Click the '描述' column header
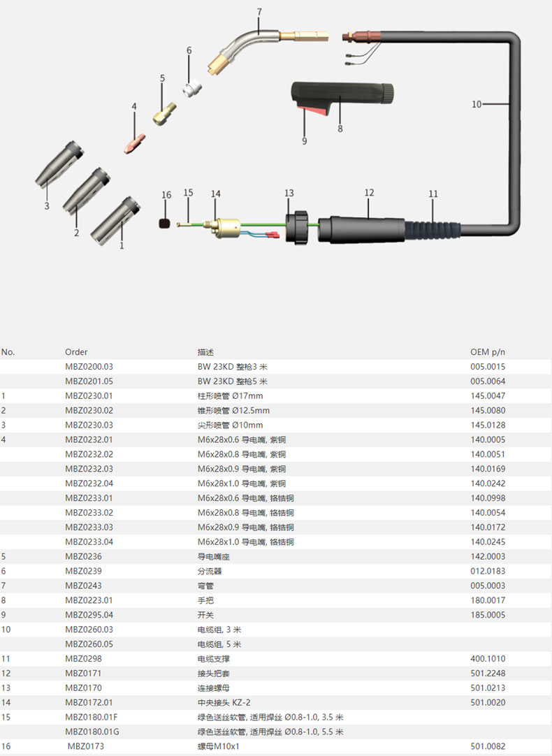 point(205,352)
